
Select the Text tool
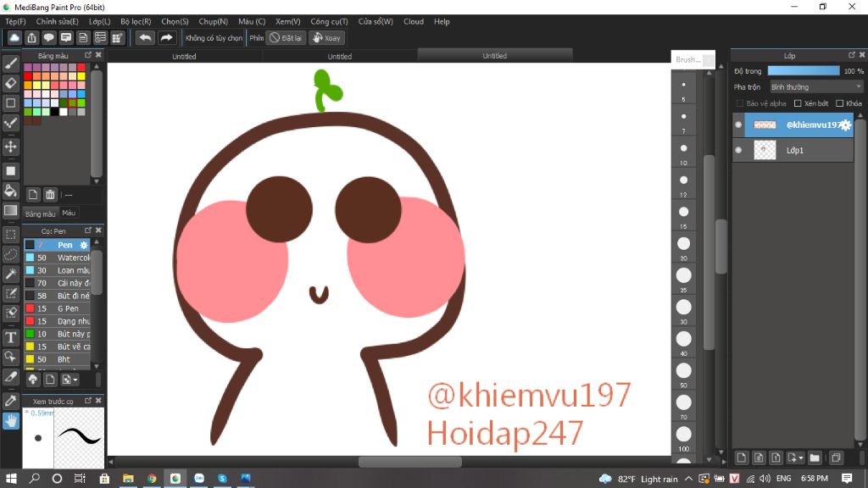10,337
